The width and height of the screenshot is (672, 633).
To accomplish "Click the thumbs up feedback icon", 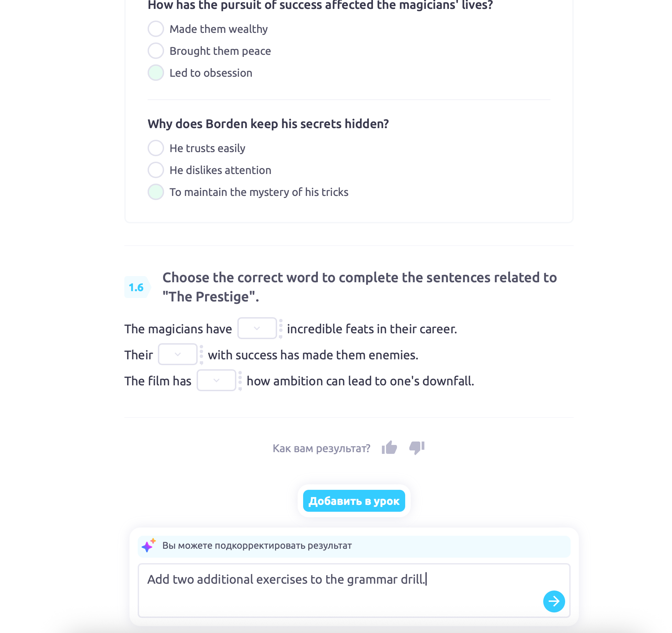I will [x=389, y=448].
